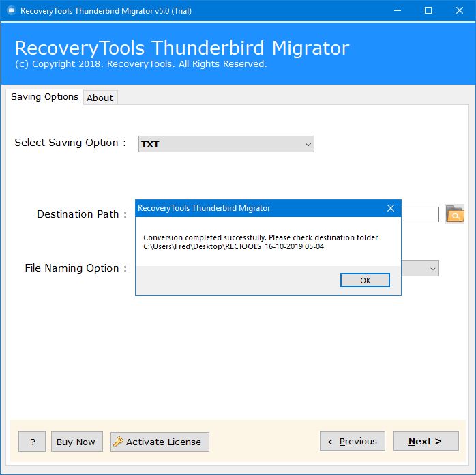This screenshot has height=475, width=476.
Task: Click the question mark help button
Action: (x=32, y=442)
